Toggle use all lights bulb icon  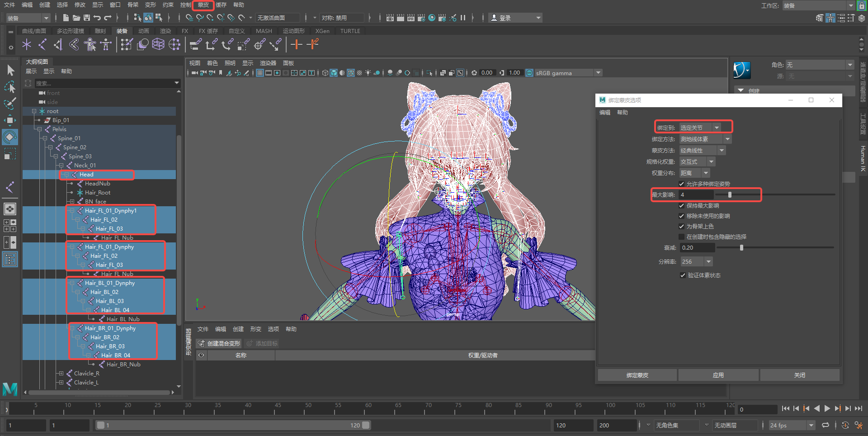(368, 73)
